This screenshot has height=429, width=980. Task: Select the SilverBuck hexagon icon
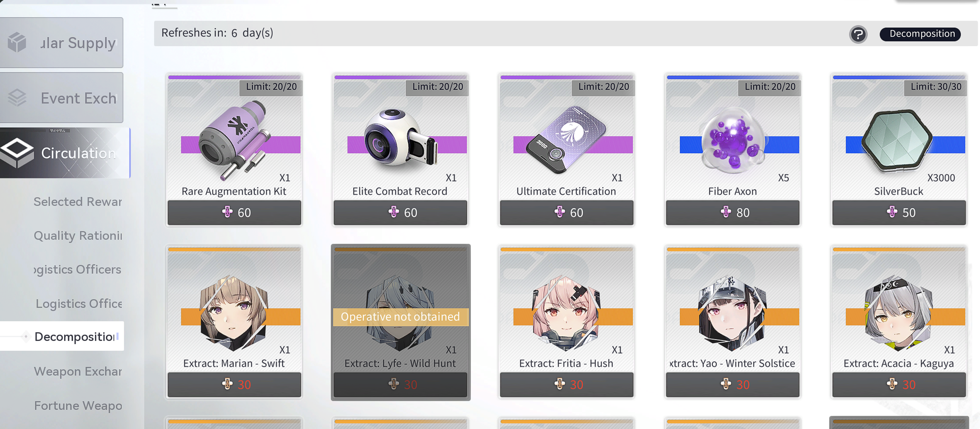[x=898, y=141]
